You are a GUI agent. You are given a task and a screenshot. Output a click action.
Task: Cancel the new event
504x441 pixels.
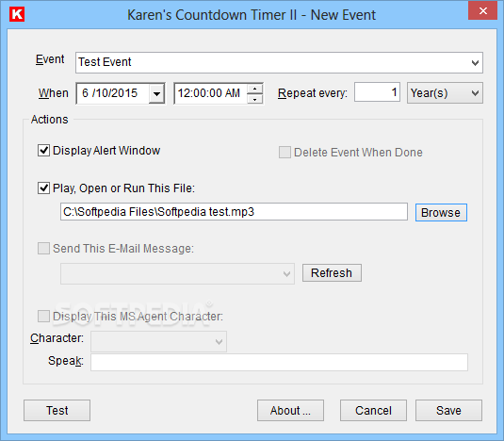click(373, 411)
